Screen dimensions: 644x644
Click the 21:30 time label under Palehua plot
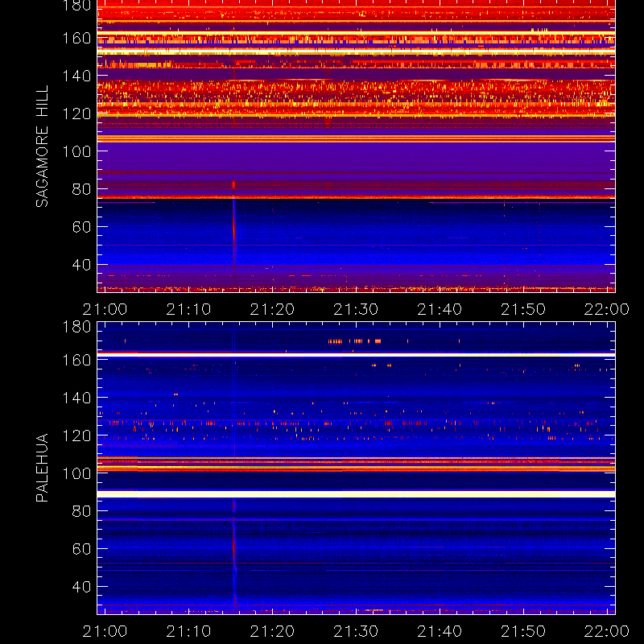point(356,631)
